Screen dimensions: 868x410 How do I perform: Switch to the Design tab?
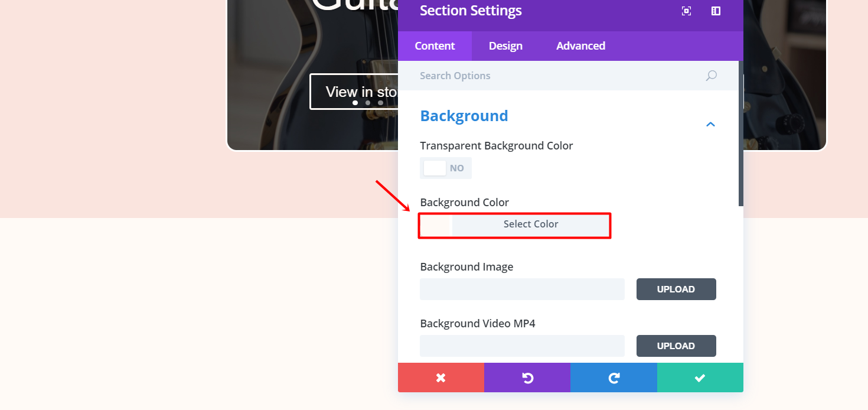point(505,46)
